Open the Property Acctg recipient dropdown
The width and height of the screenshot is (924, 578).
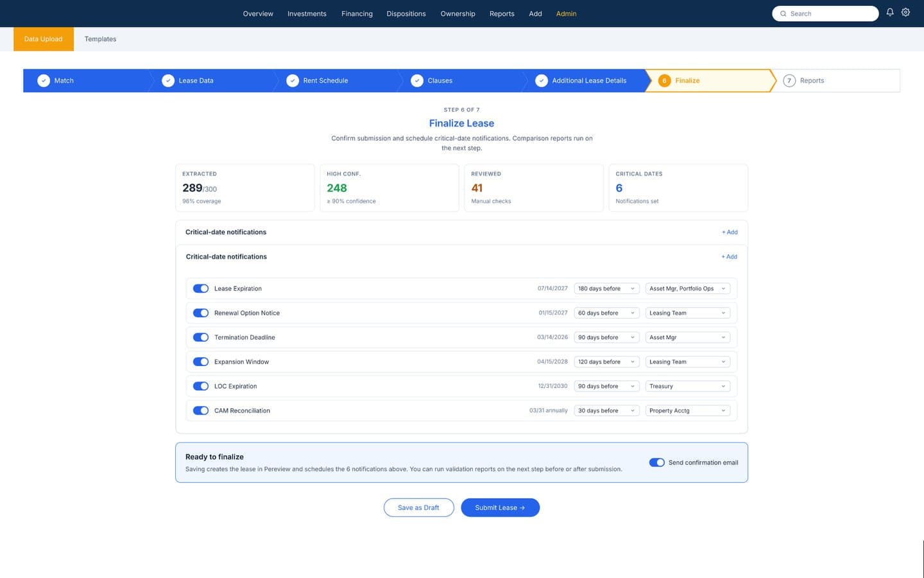(x=688, y=411)
